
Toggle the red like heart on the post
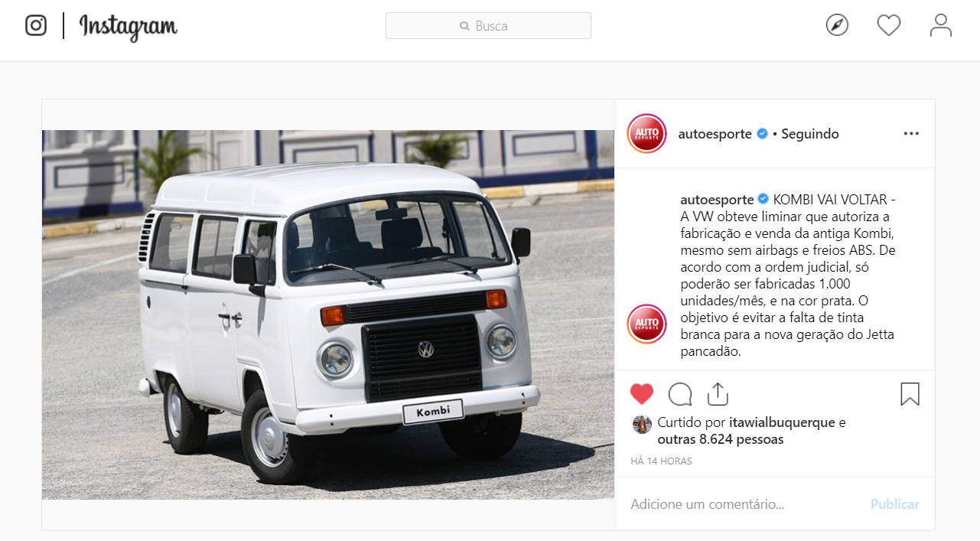click(x=642, y=394)
